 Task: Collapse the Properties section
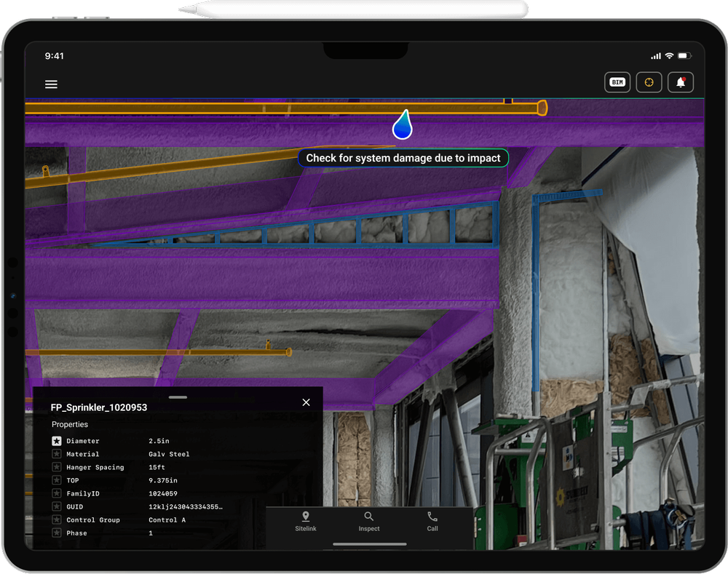coord(70,424)
